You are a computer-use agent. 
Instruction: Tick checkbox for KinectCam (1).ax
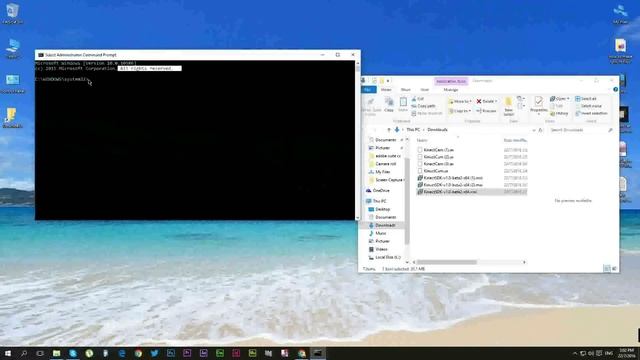[x=420, y=150]
